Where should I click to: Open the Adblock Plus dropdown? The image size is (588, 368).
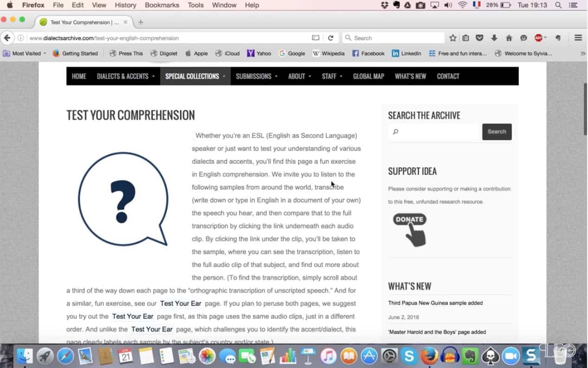[x=540, y=38]
